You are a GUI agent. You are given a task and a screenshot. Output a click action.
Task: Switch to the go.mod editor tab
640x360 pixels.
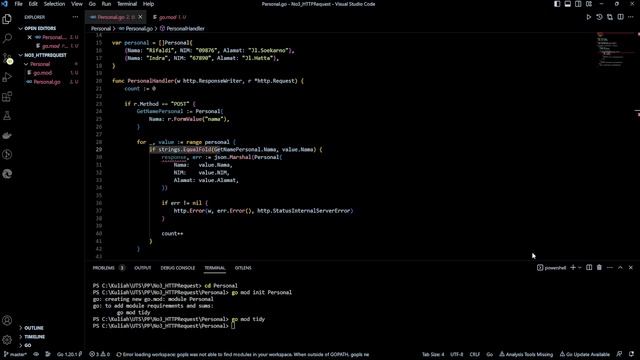[169, 17]
